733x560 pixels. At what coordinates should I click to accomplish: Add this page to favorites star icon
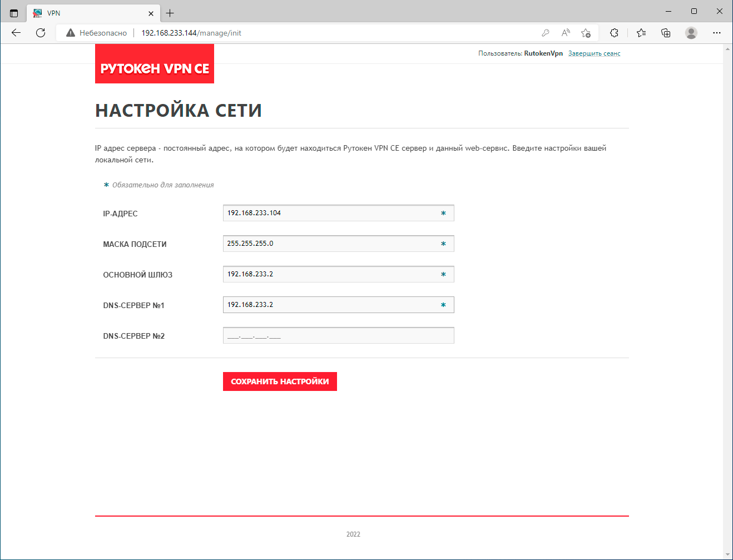586,33
